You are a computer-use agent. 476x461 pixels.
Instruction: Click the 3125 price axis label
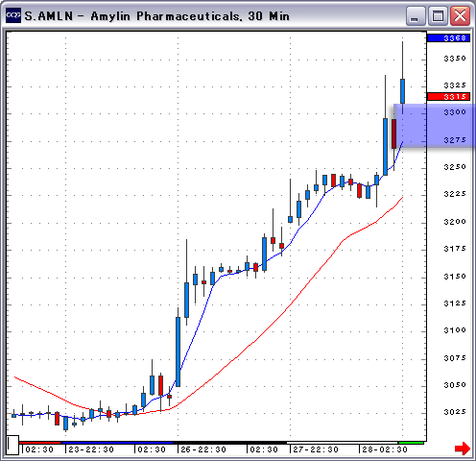point(455,303)
